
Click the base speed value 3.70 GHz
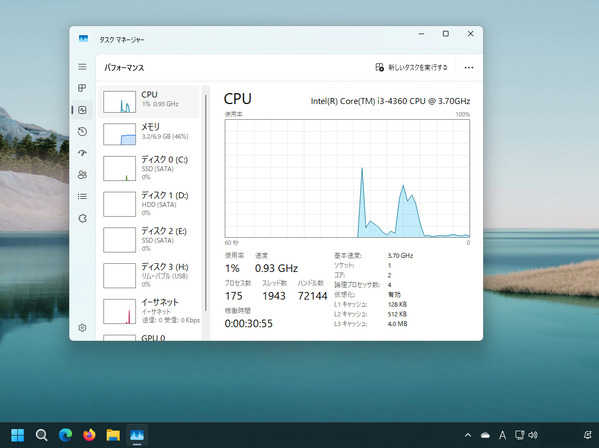pyautogui.click(x=400, y=256)
